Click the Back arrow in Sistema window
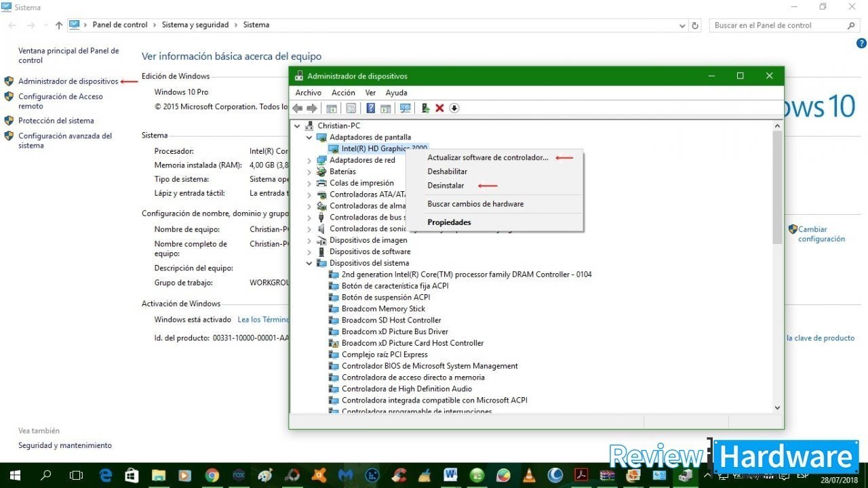The width and height of the screenshot is (868, 488). [12, 25]
